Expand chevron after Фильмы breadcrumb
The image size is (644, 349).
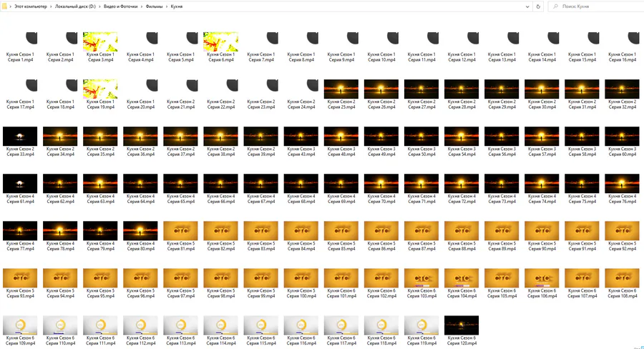point(167,6)
